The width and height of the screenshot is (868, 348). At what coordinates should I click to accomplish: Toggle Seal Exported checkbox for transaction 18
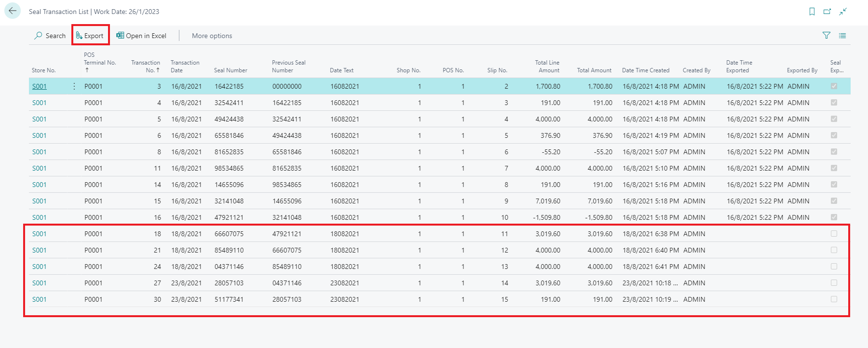pos(834,234)
